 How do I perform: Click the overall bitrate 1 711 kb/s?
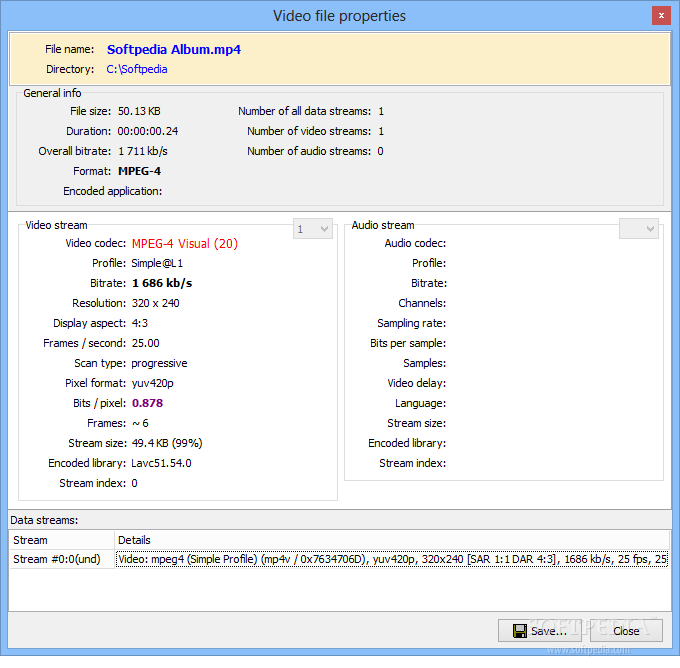point(143,151)
